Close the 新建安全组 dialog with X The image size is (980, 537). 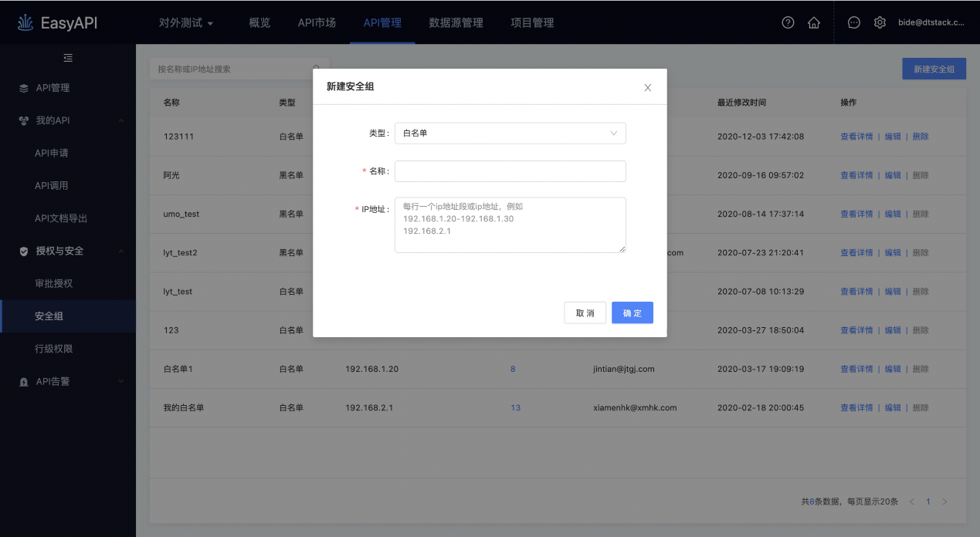tap(648, 88)
